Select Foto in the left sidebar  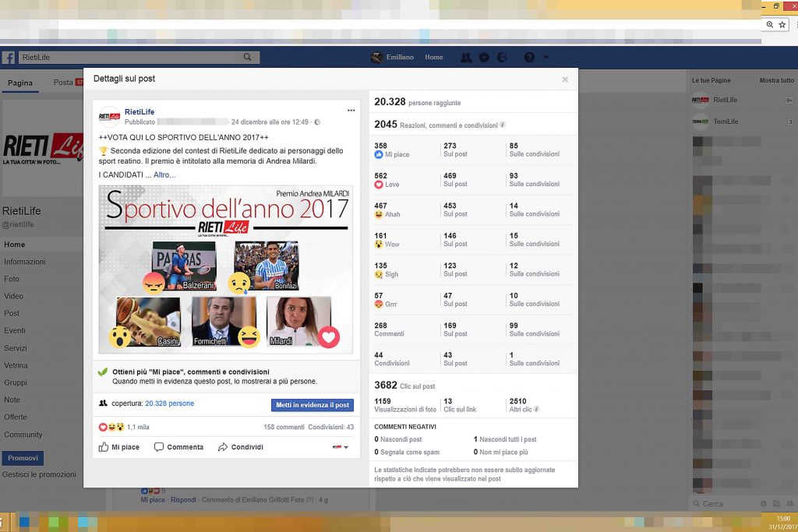(12, 279)
